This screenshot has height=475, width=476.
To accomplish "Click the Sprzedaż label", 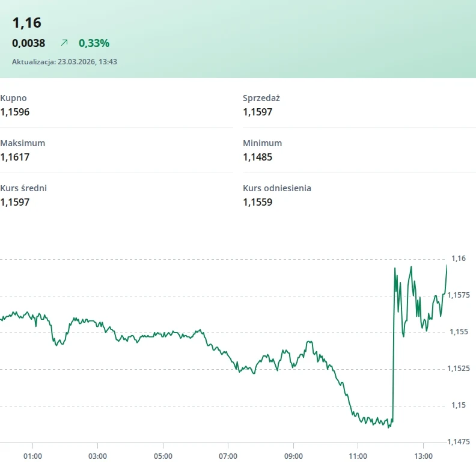I will (x=261, y=98).
